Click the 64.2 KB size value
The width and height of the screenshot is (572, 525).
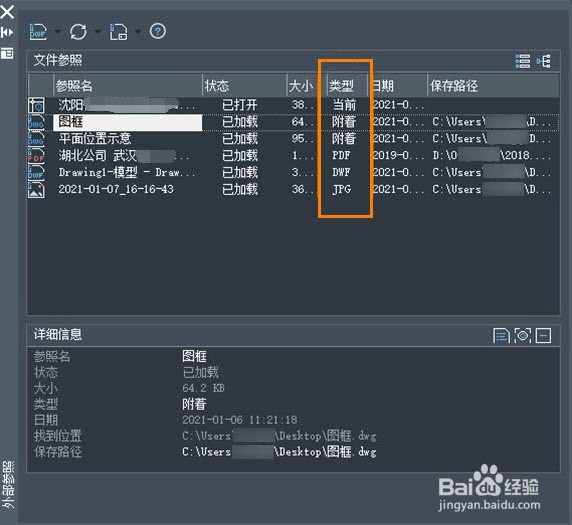point(203,388)
